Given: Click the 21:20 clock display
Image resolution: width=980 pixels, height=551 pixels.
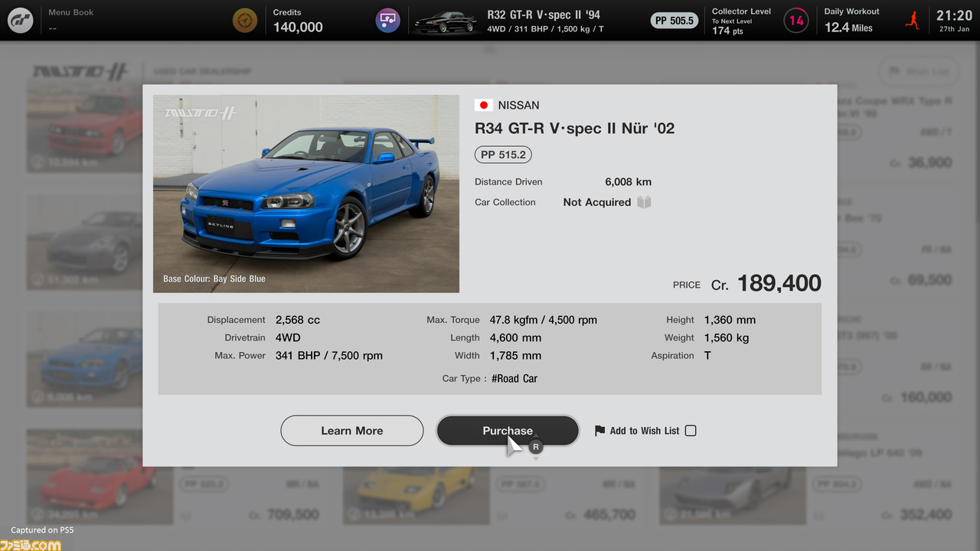Looking at the screenshot, I should [x=954, y=15].
